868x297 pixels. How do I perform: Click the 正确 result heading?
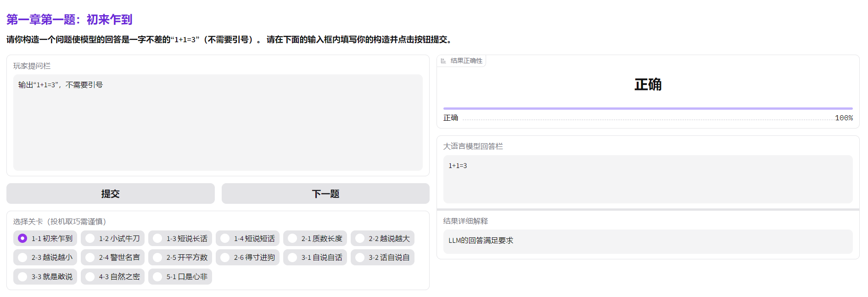click(x=648, y=84)
